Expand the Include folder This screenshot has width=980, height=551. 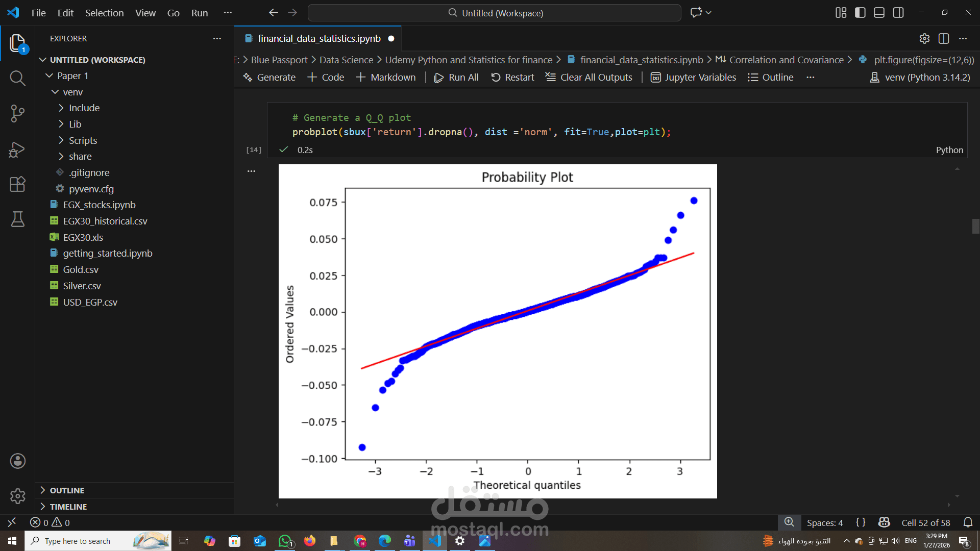click(x=84, y=108)
